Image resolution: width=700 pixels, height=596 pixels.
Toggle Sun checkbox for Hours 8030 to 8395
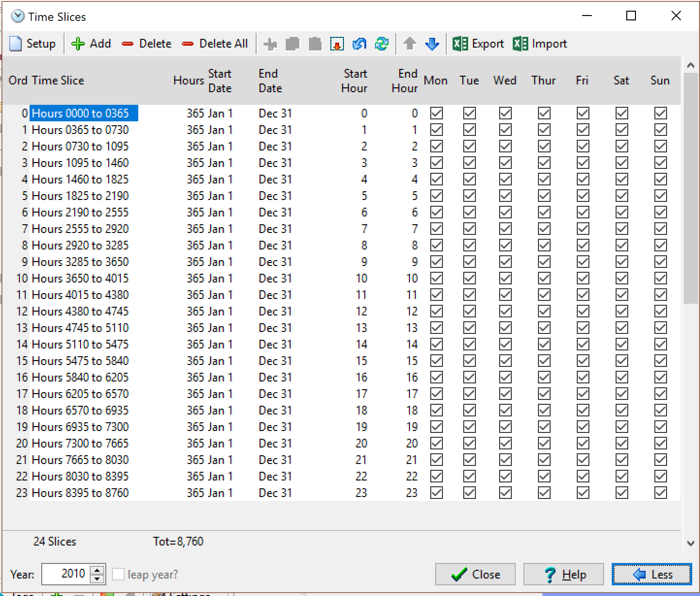click(661, 476)
